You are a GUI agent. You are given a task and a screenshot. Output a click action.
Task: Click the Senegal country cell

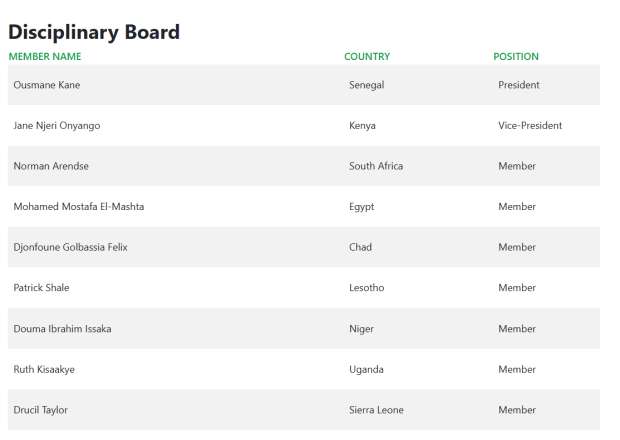pyautogui.click(x=366, y=85)
